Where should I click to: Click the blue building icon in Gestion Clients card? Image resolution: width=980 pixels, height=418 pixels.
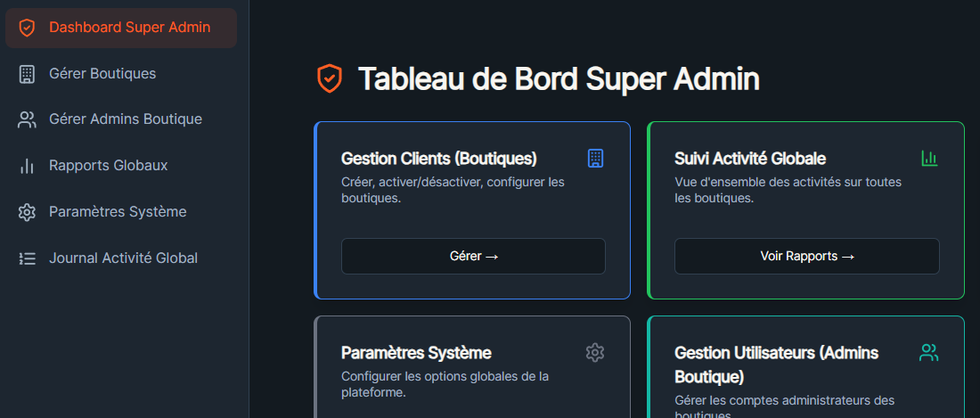coord(596,158)
